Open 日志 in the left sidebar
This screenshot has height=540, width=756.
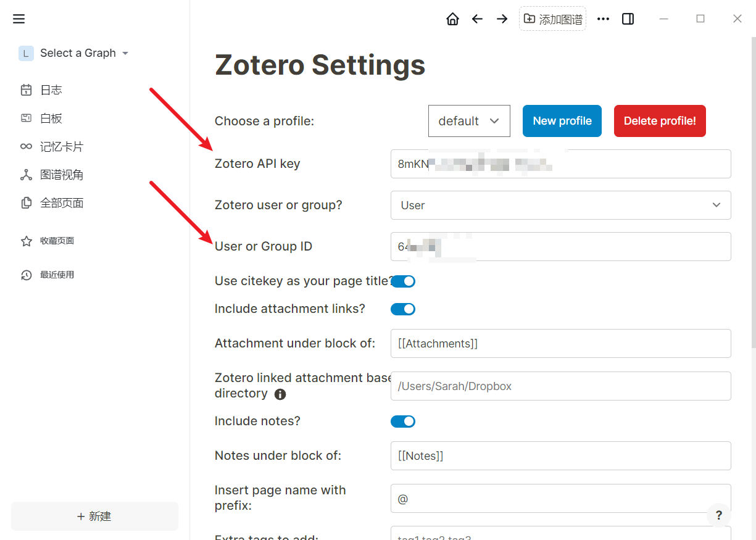tap(51, 90)
